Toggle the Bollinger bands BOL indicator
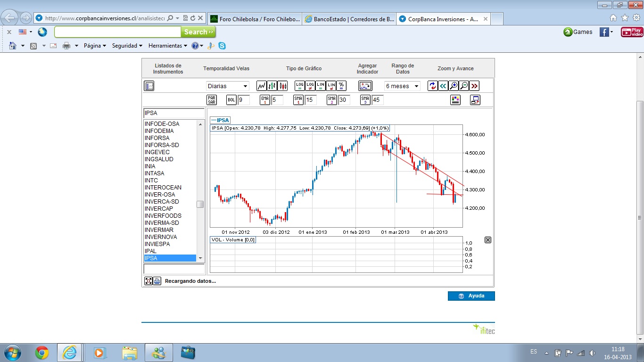644x362 pixels. 231,100
